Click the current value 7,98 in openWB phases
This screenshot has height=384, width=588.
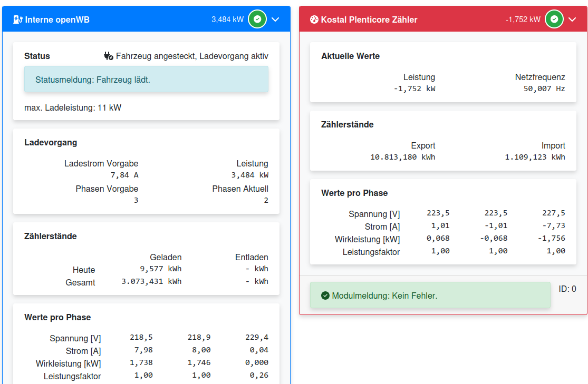click(143, 350)
